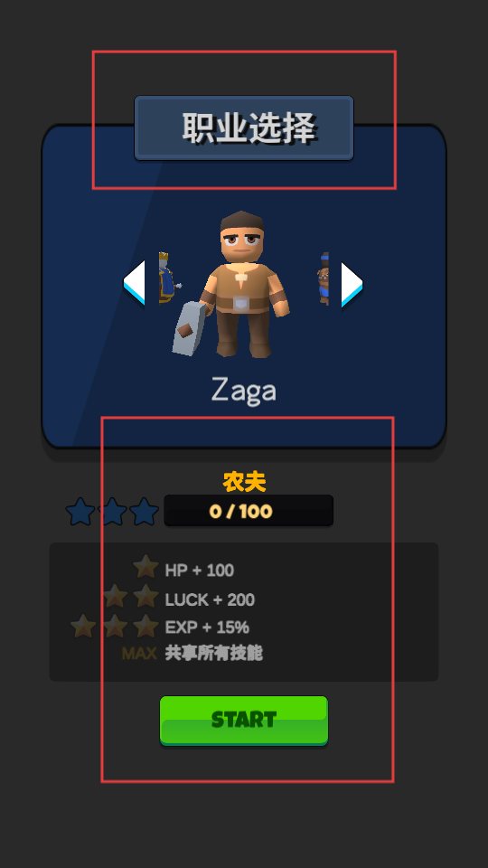Click the leftmost star beside EXP + 15%
This screenshot has width=488, height=868.
tap(83, 626)
